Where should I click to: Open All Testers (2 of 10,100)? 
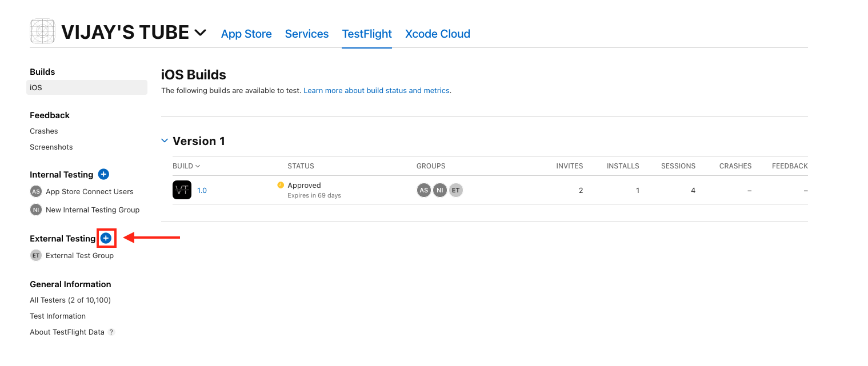70,300
